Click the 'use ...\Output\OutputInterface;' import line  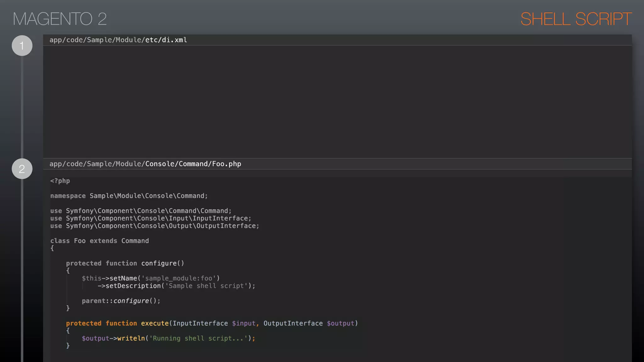click(155, 226)
